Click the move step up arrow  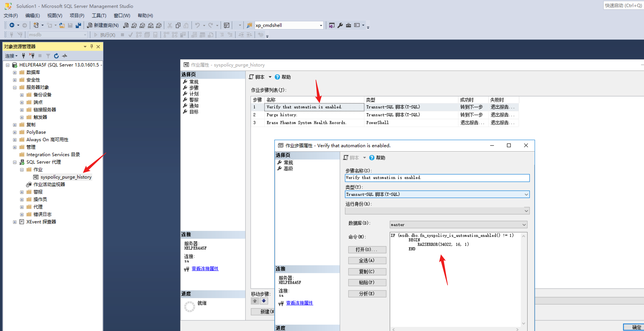[x=255, y=301]
